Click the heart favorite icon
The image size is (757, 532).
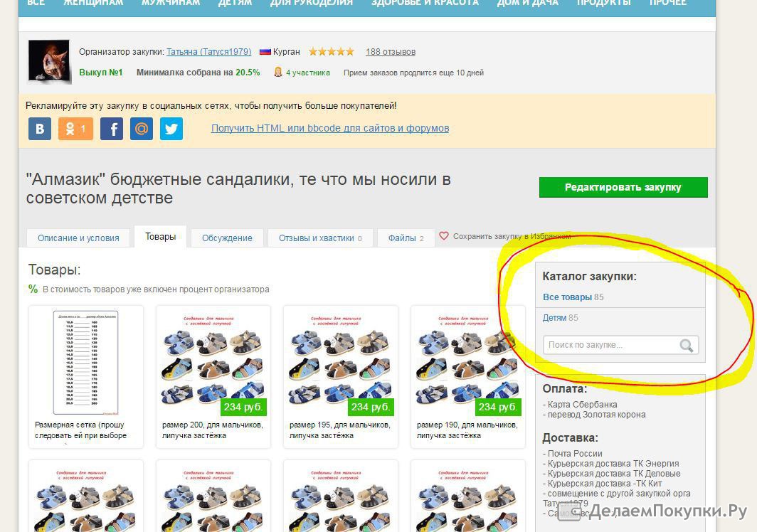pos(444,236)
